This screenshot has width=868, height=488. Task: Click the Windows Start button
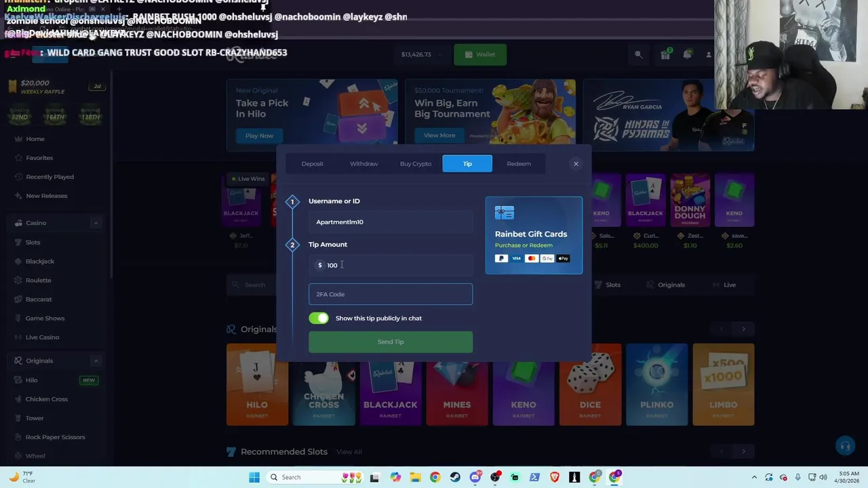254,477
